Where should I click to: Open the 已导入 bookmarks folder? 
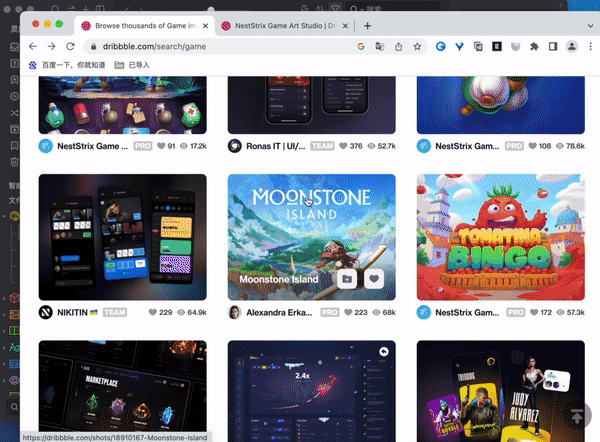[132, 65]
